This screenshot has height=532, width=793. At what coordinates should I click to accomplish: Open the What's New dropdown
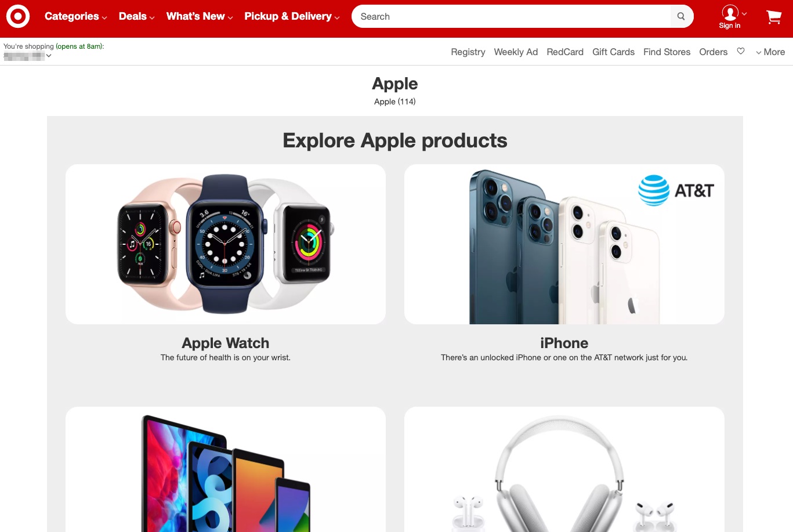click(200, 16)
